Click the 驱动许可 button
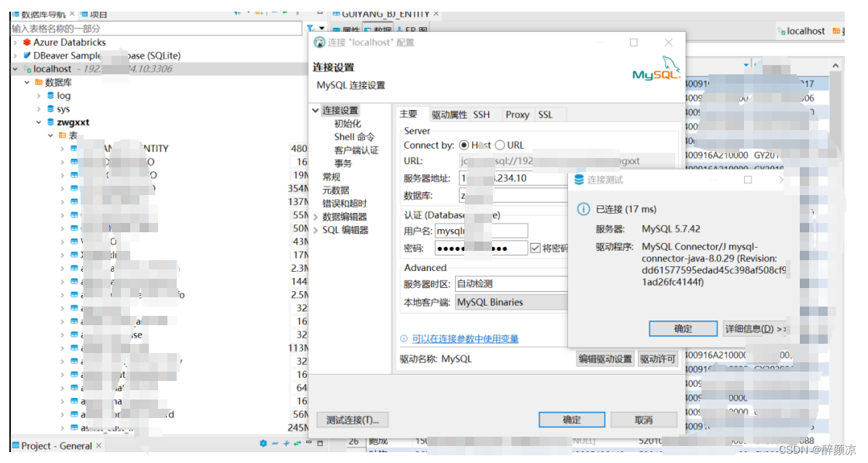 pos(658,358)
